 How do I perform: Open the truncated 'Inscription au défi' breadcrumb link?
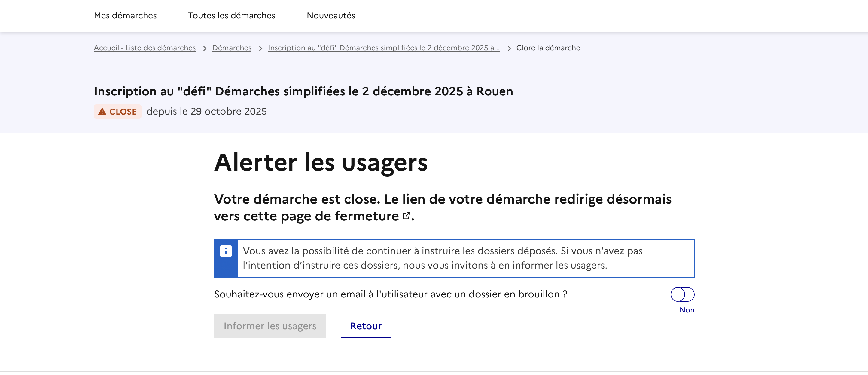(x=383, y=48)
